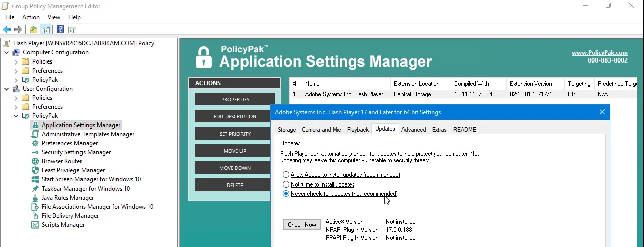Open the www.PolicyPak.com link
The image size is (644, 247).
click(600, 53)
